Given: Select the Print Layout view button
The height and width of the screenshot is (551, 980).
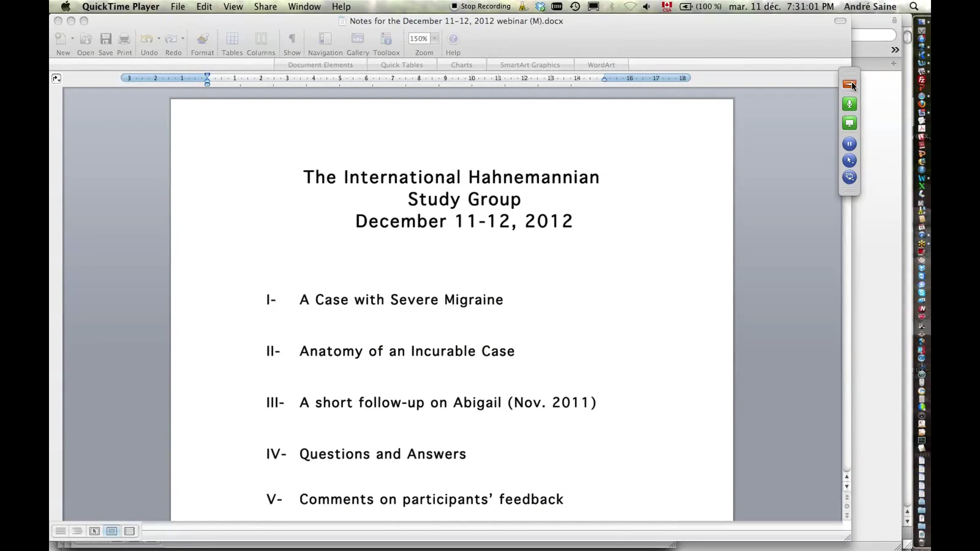Looking at the screenshot, I should point(112,531).
